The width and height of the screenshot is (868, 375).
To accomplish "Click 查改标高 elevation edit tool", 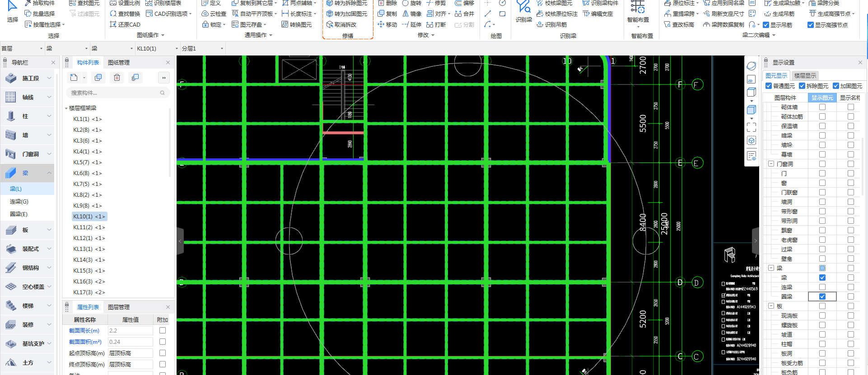I will click(x=679, y=24).
